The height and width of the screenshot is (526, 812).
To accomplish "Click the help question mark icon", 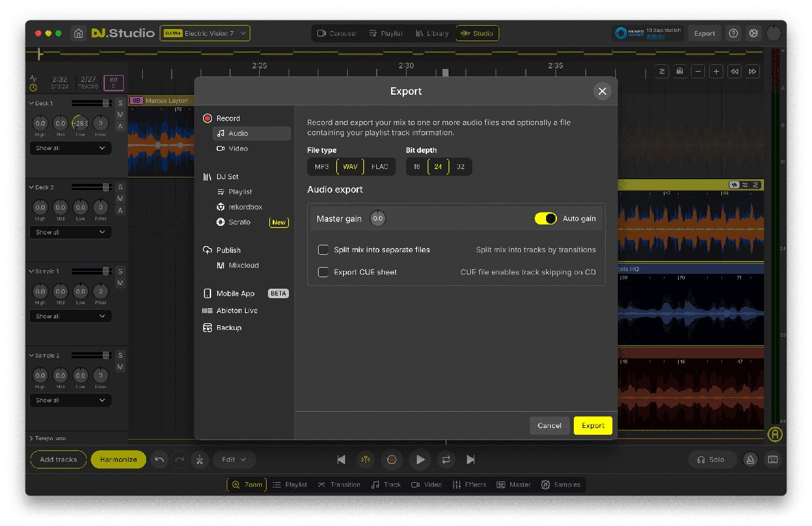I will coord(733,33).
